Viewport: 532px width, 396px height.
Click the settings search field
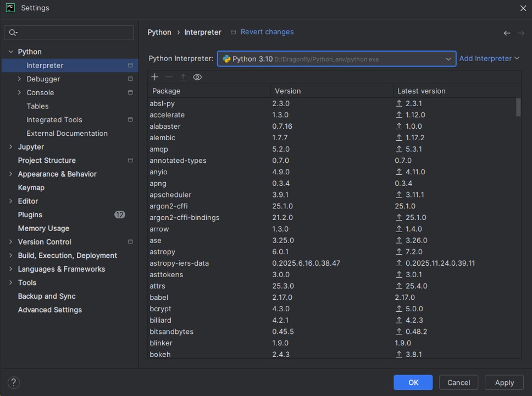click(69, 32)
